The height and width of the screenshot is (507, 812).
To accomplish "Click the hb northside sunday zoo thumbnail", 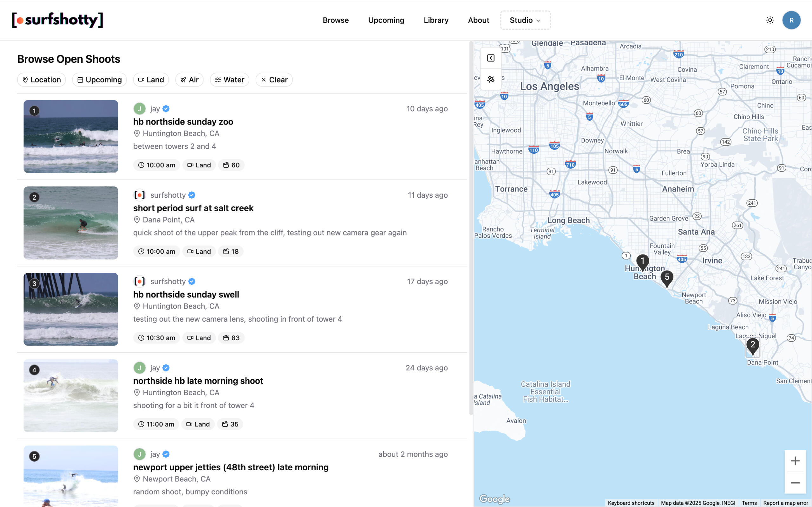I will [x=71, y=137].
